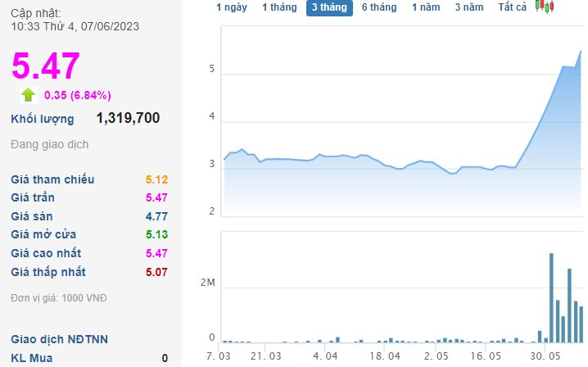Click the Khối lượng label
The image size is (588, 367).
(43, 119)
